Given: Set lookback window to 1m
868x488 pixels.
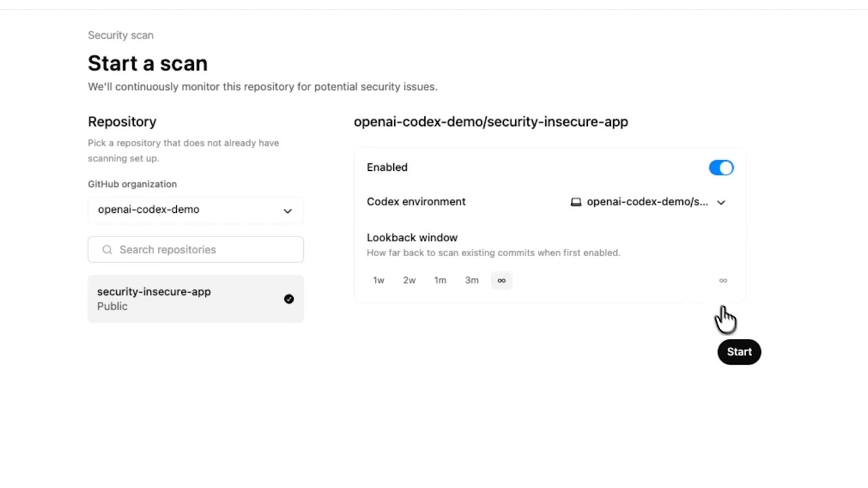Looking at the screenshot, I should point(440,281).
